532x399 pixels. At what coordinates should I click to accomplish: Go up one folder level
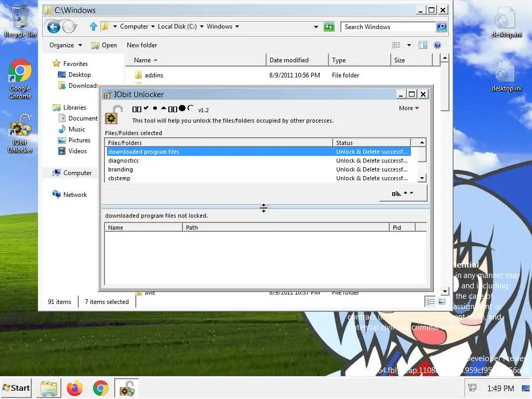click(x=94, y=26)
